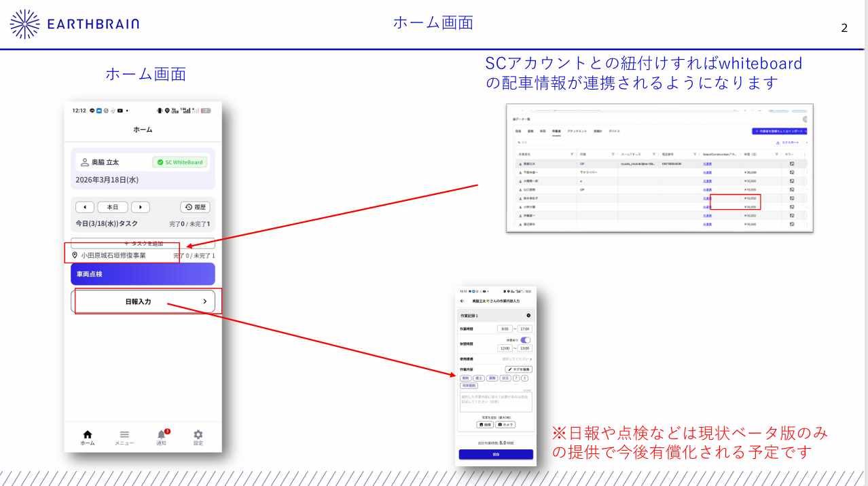Click the 車両点検 purple task card
Screen dimensions: 868x486
pos(143,274)
